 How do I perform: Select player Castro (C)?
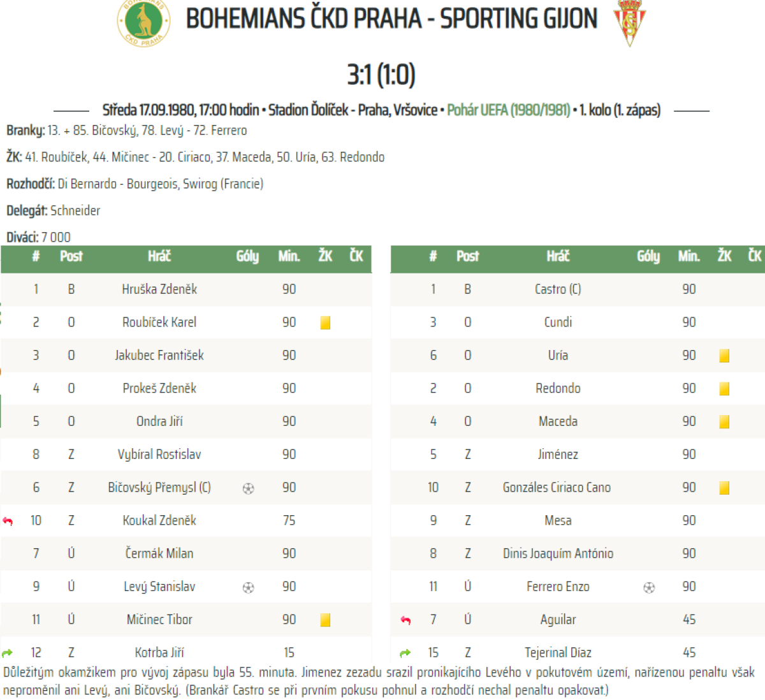558,289
